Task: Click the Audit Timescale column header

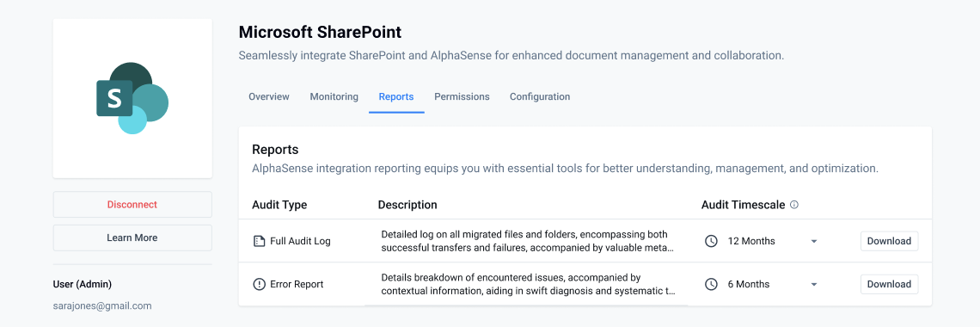Action: (743, 205)
